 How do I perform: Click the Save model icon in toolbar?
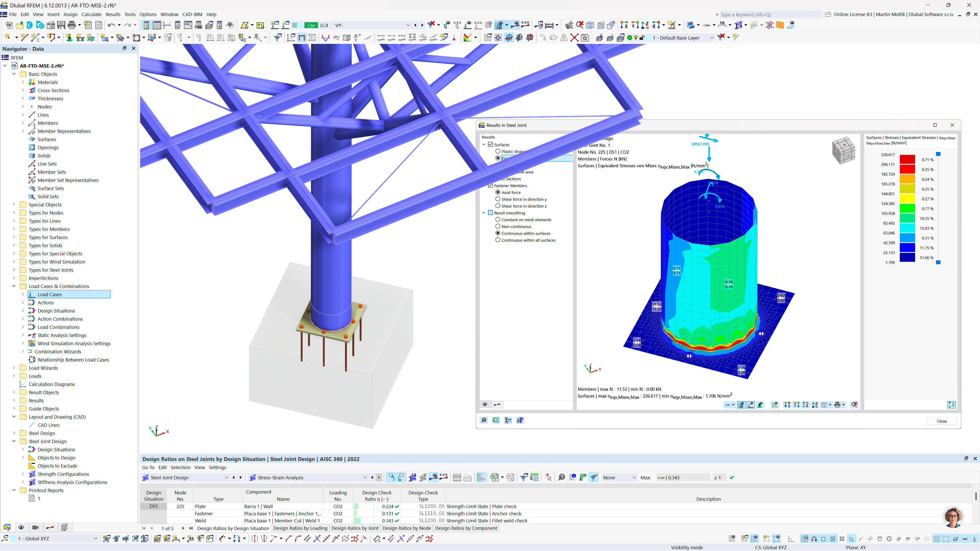(x=61, y=25)
